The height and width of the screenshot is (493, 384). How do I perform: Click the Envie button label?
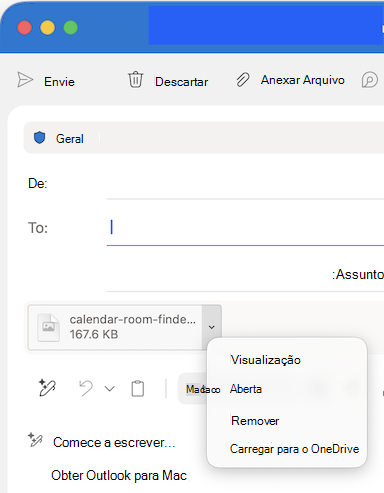coord(59,82)
